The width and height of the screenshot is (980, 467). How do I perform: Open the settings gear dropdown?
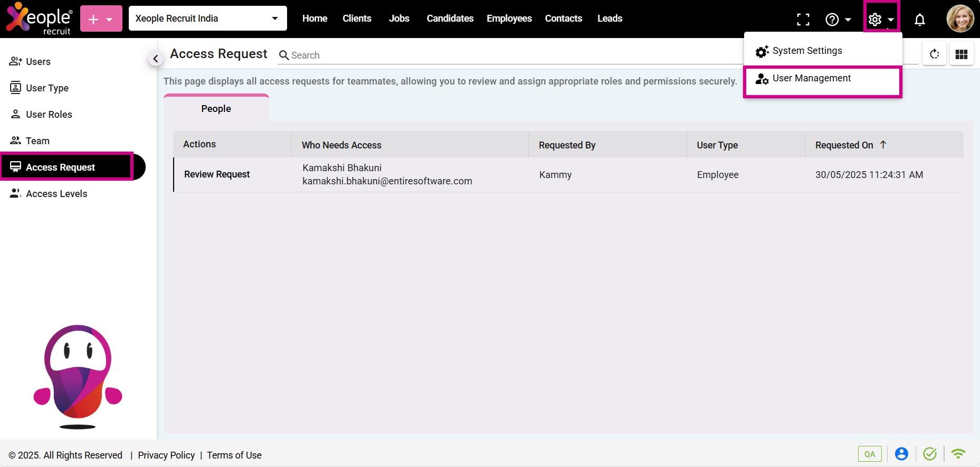point(881,20)
